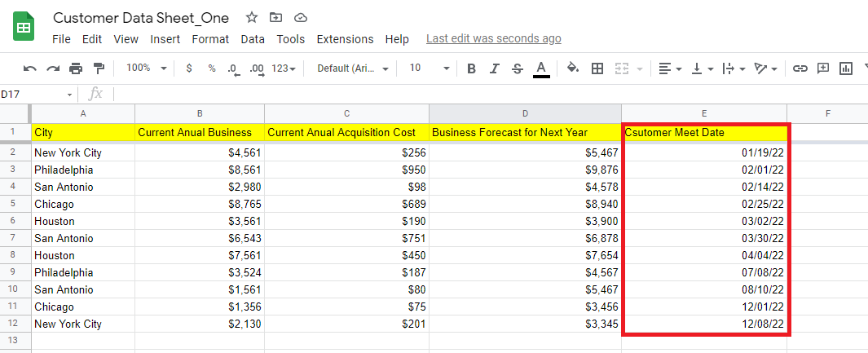
Task: Select the paint format roller
Action: 99,68
